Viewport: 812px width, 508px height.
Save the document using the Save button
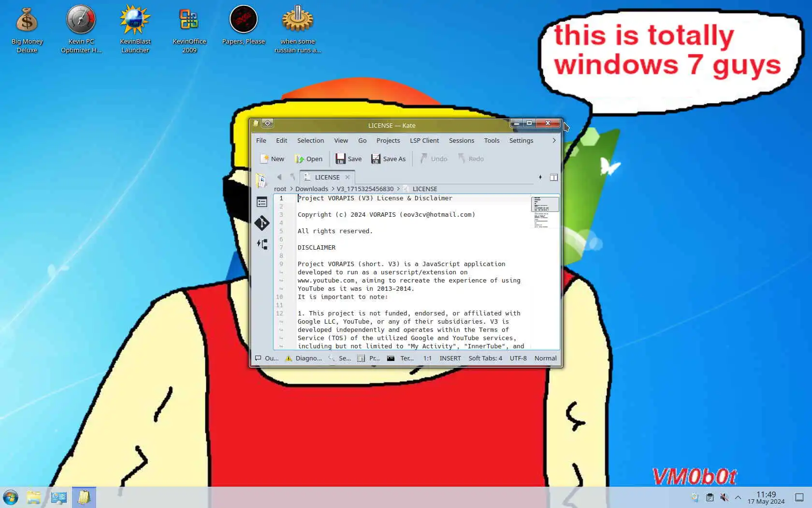(348, 159)
